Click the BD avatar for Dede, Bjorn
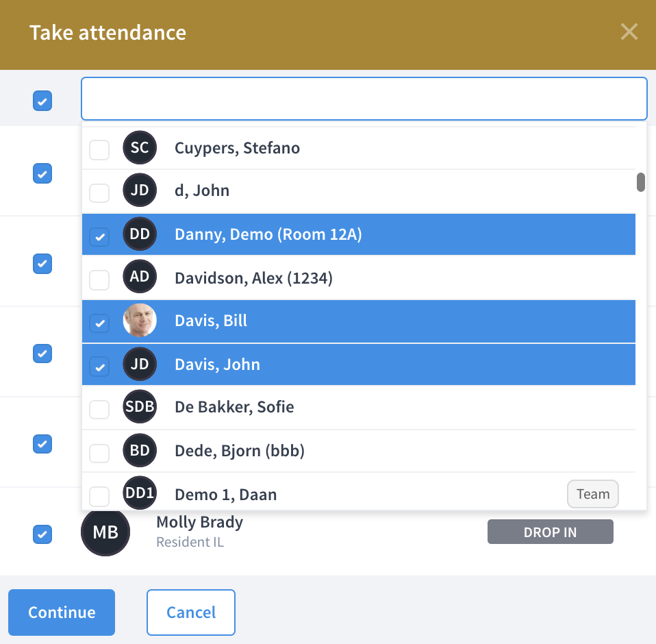The height and width of the screenshot is (644, 656). tap(140, 450)
